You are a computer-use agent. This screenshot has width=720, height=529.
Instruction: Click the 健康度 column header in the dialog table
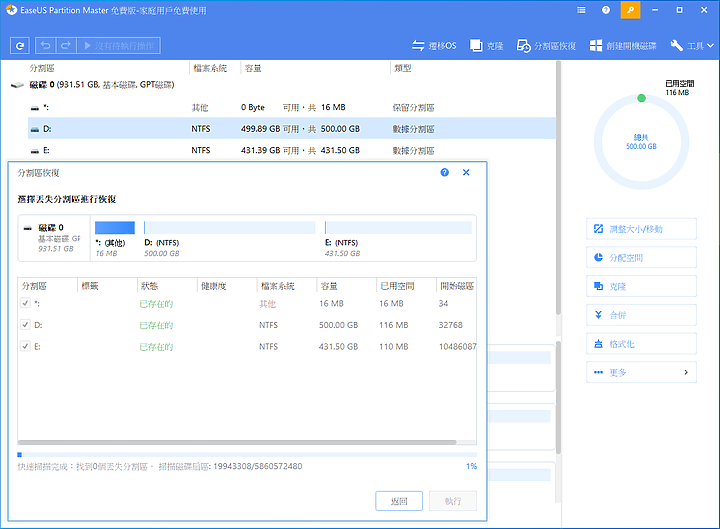(x=214, y=286)
